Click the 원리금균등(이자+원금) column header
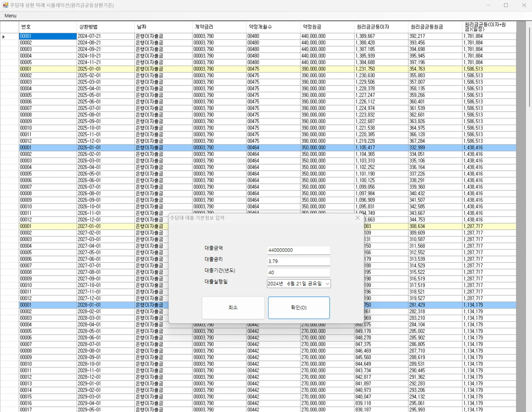532x412 pixels. coord(489,27)
